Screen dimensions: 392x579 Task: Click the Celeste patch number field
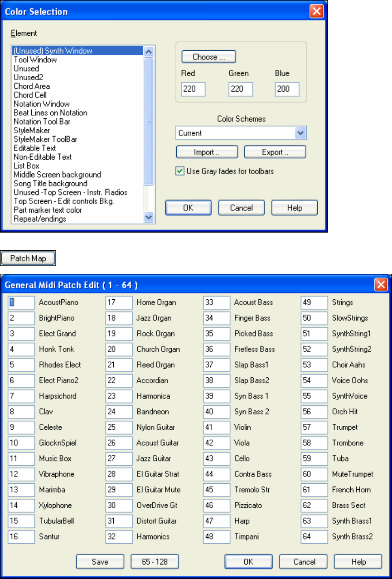click(x=21, y=427)
